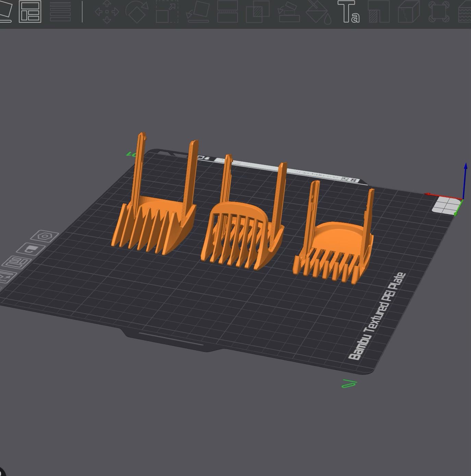Viewport: 471px width, 476px height.
Task: Open plate settings hexagon icon beside plate
Action: (x=45, y=236)
